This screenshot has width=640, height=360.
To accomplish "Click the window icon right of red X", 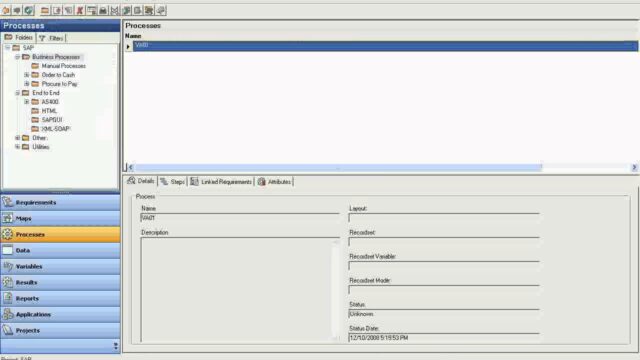I will 91,10.
